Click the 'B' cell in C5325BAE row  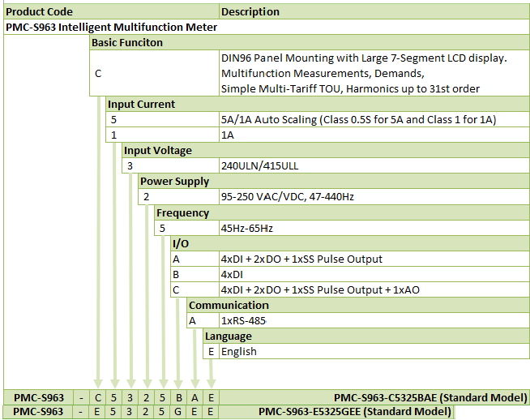coord(178,397)
